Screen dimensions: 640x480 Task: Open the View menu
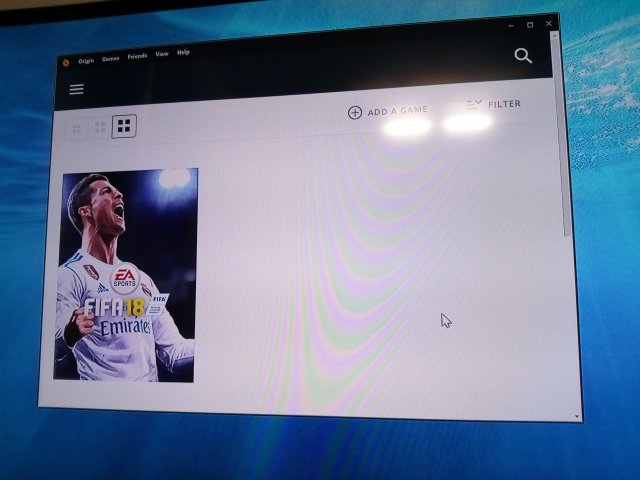pyautogui.click(x=162, y=54)
